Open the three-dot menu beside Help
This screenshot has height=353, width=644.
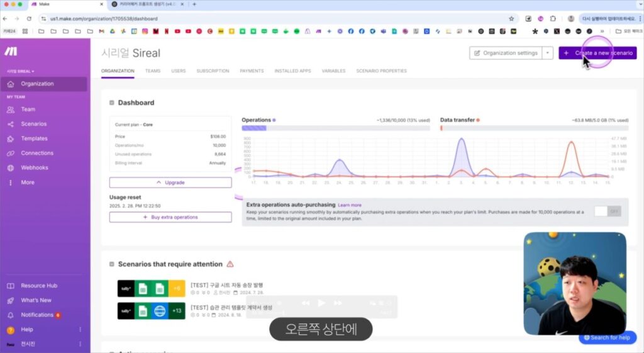pos(80,330)
